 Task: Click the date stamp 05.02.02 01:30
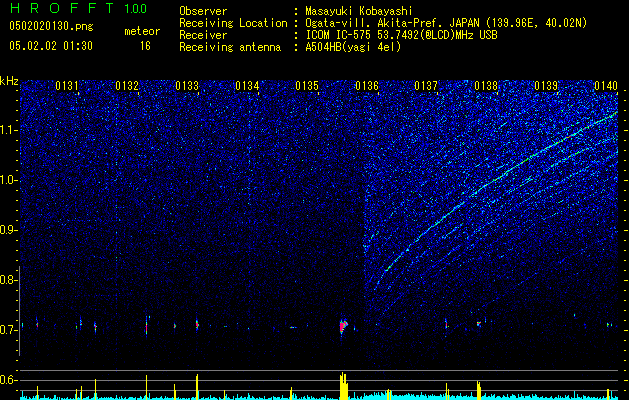tap(51, 46)
